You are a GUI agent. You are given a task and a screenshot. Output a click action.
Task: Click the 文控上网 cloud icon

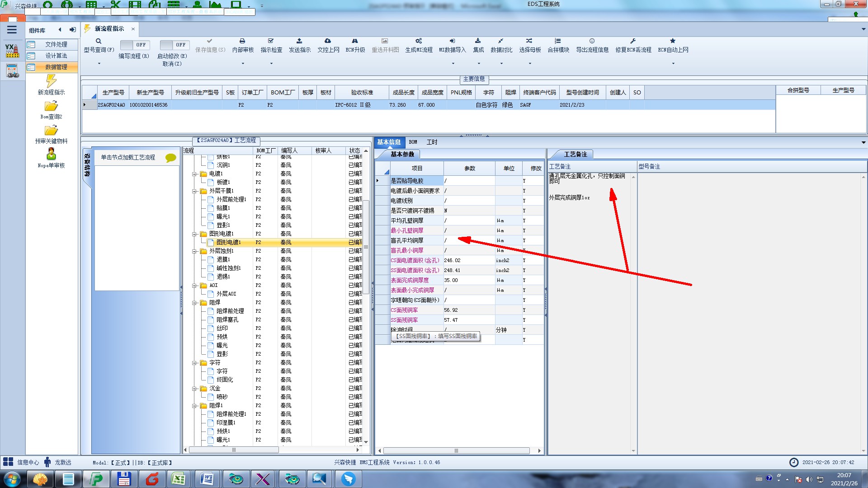pos(328,41)
